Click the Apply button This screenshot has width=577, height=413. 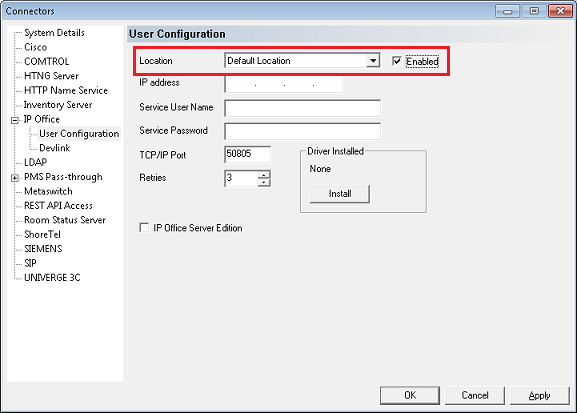[x=539, y=395]
